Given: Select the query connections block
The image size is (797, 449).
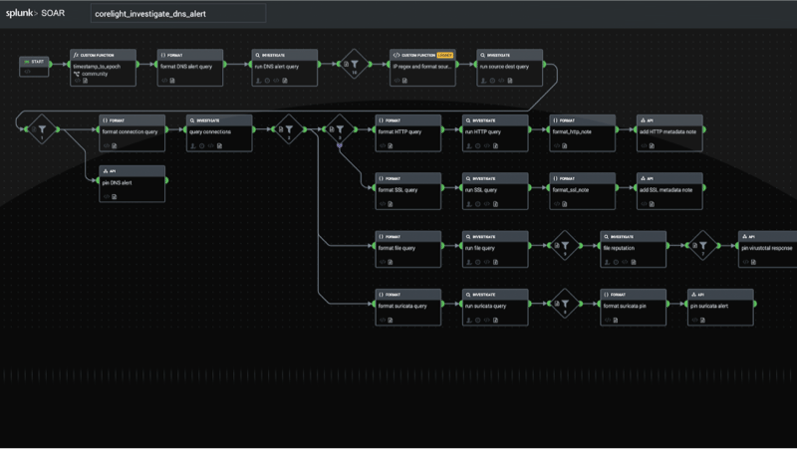Looking at the screenshot, I should (219, 133).
